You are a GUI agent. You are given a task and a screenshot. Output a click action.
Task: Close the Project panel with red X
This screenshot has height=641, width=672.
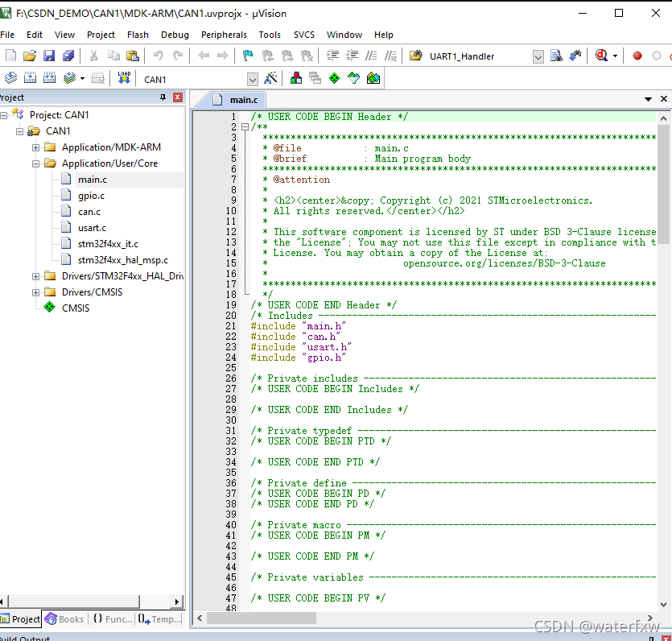(x=177, y=97)
